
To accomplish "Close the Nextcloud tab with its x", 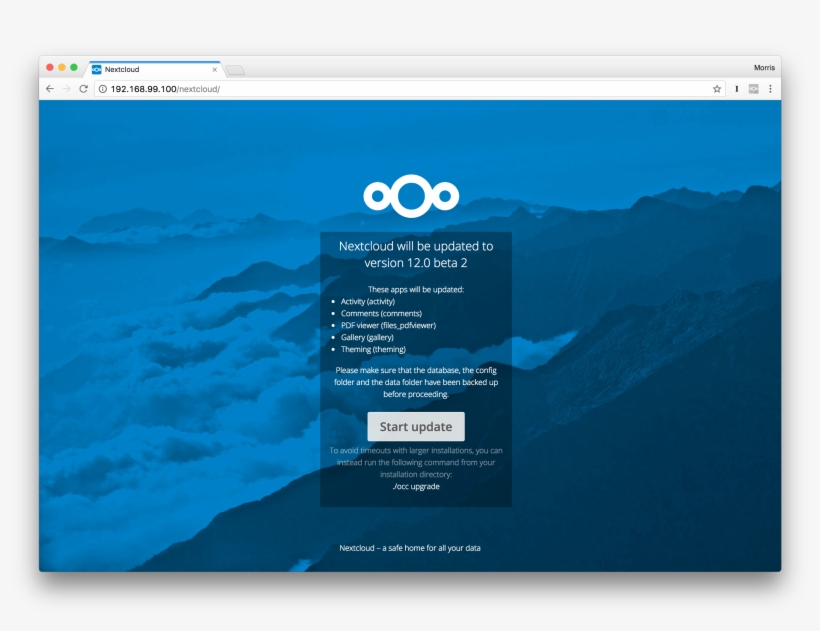I will pos(215,68).
